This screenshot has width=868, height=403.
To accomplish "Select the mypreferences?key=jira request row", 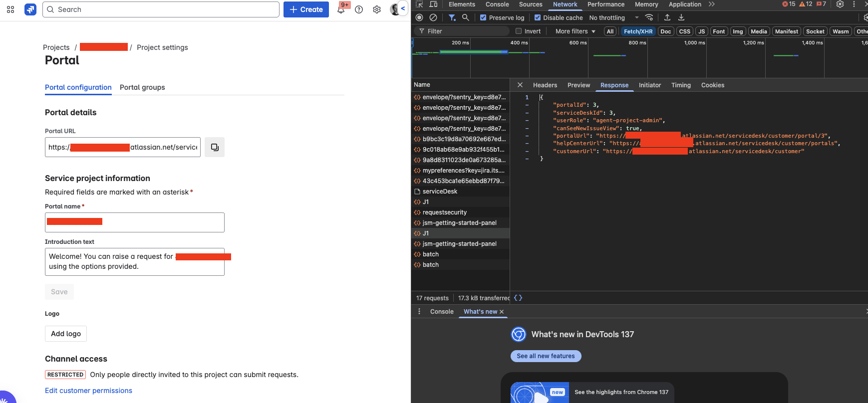I will pos(460,171).
